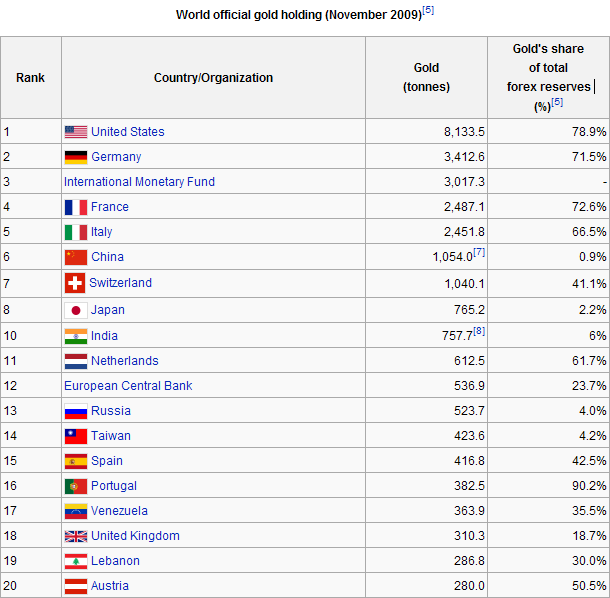Open the International Monetary Fund link
This screenshot has height=598, width=610.
(139, 182)
